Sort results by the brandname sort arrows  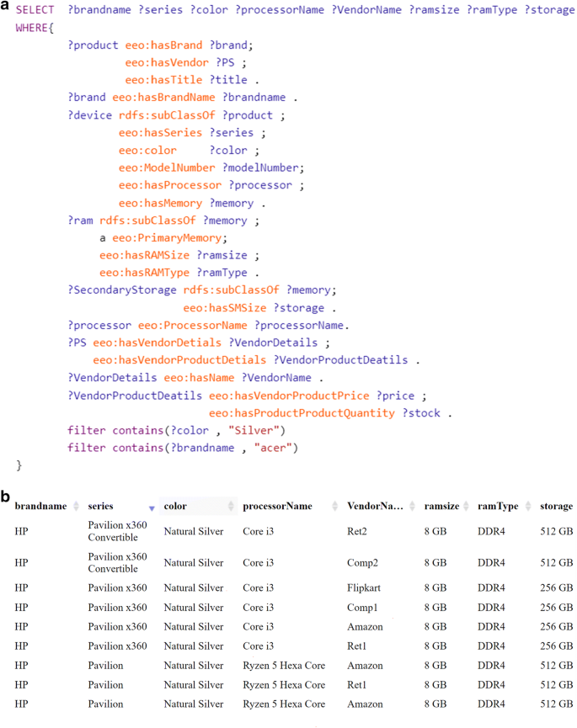coord(76,506)
